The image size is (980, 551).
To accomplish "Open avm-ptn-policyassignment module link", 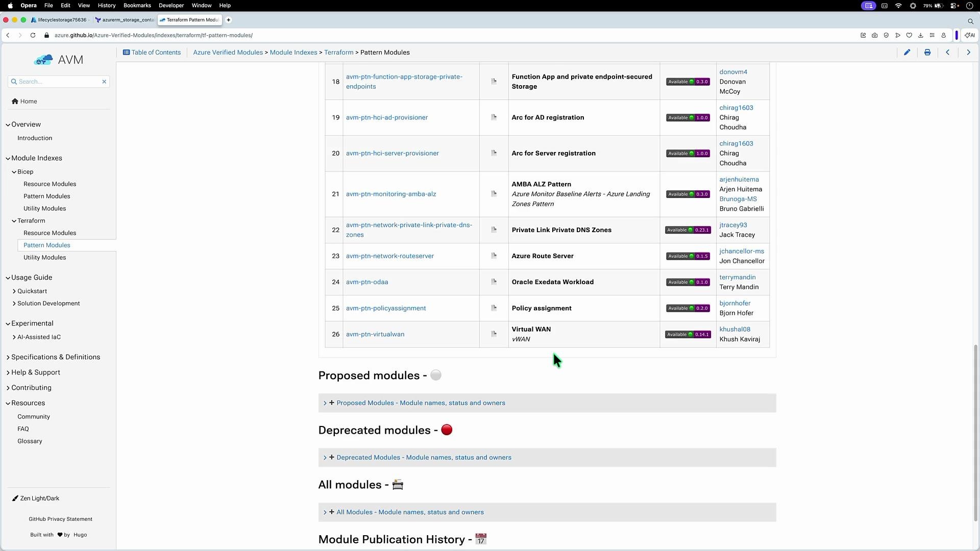I will 386,308.
